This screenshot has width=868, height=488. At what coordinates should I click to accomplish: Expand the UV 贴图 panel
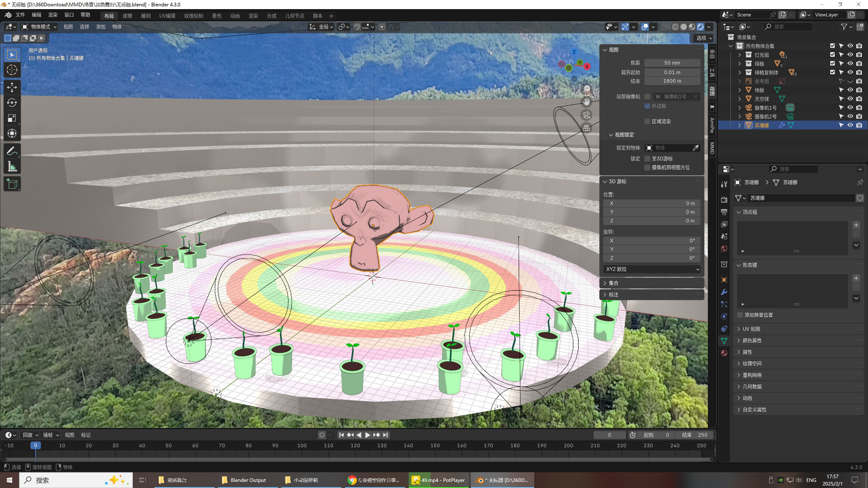tap(751, 329)
